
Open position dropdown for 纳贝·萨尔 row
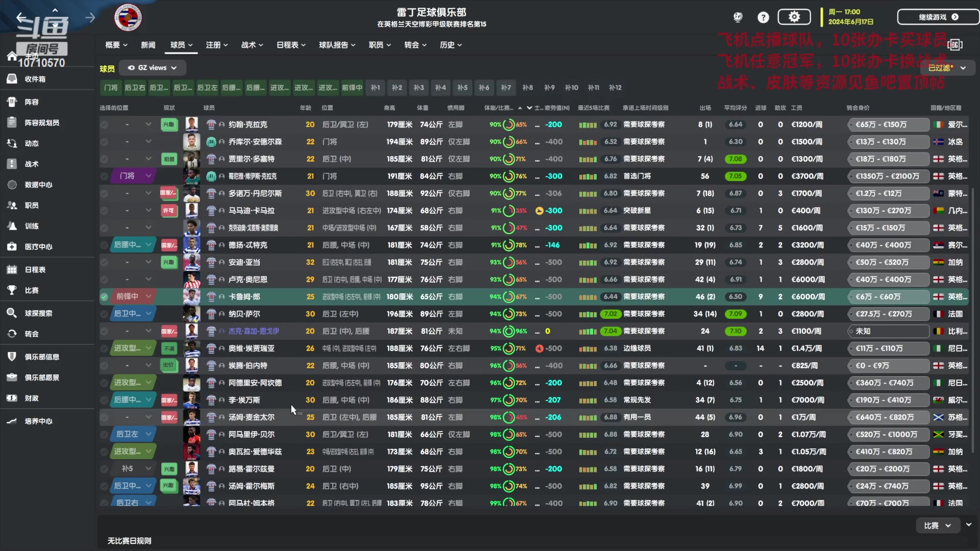tap(133, 314)
